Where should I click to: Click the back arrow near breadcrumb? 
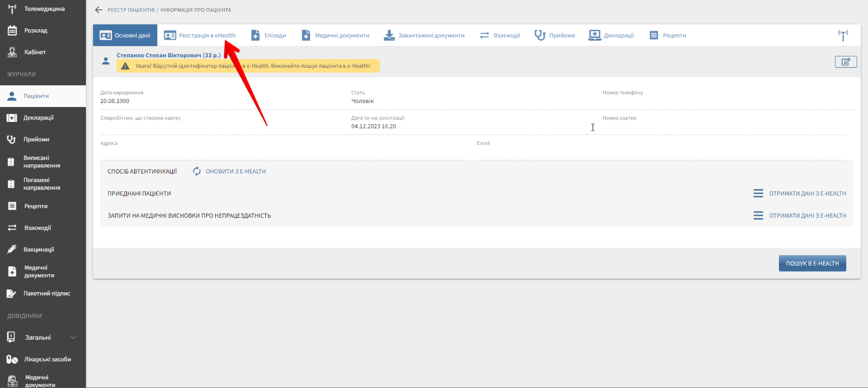tap(98, 10)
